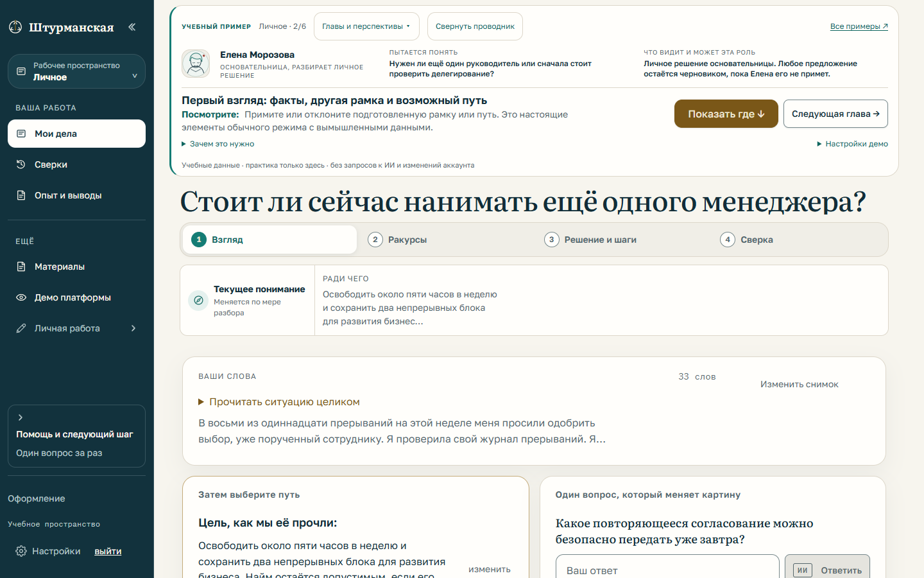The height and width of the screenshot is (578, 924).
Task: Click Учебное пространство label in sidebar
Action: 54,524
